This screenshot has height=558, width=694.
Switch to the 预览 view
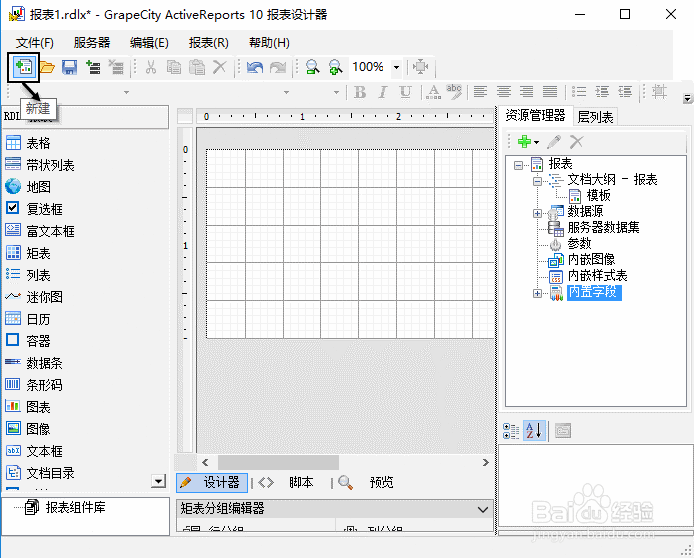[x=366, y=482]
